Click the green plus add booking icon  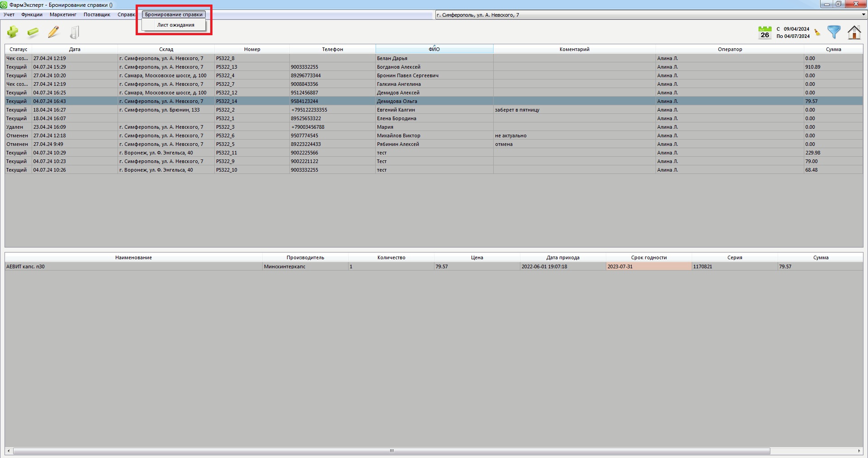pyautogui.click(x=13, y=32)
